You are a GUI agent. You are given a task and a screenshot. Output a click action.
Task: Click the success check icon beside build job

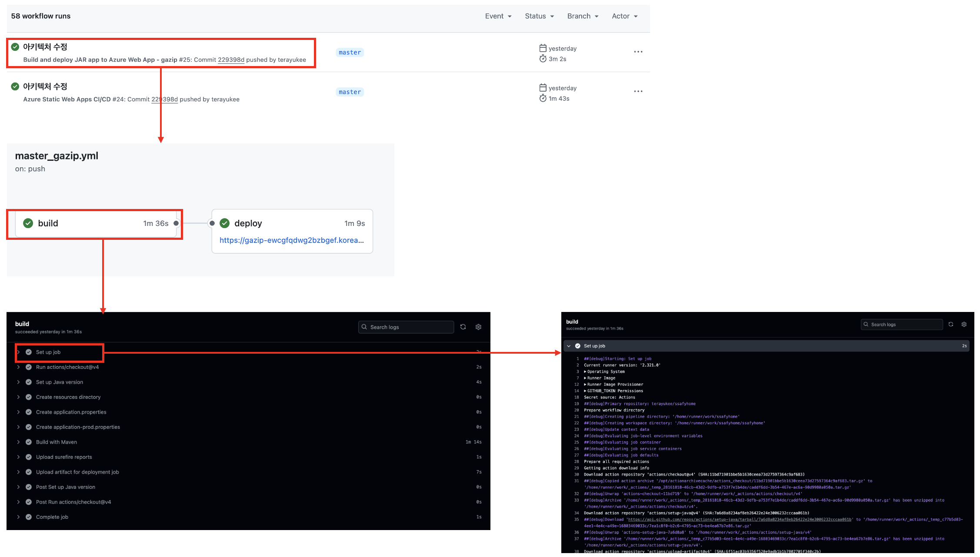click(x=28, y=223)
